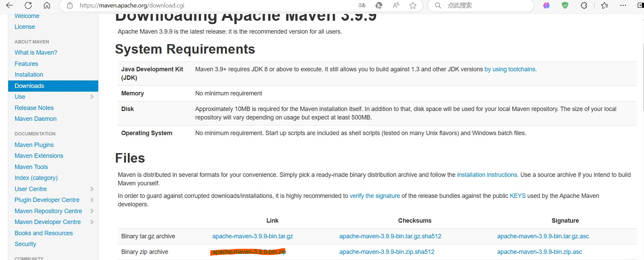Open Maven Plugins documentation link
The height and width of the screenshot is (260, 644).
coord(34,145)
